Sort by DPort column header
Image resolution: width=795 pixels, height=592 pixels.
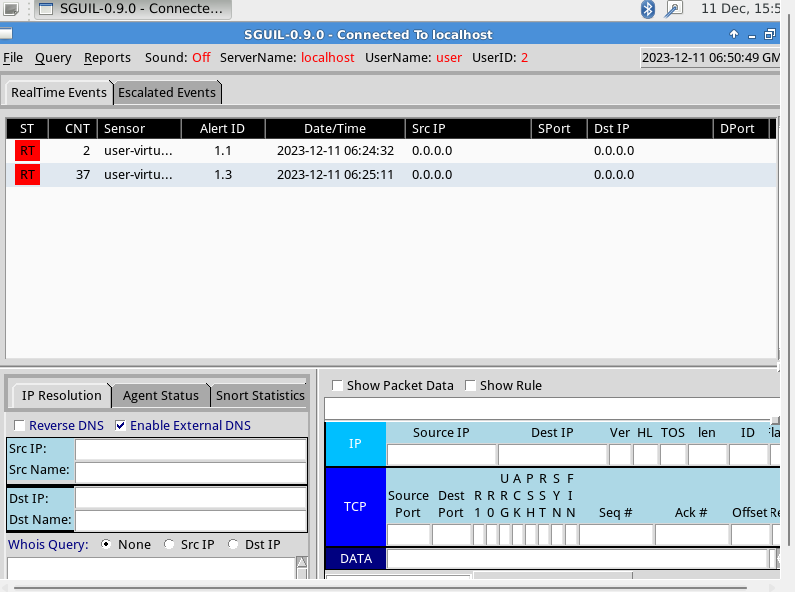point(741,129)
